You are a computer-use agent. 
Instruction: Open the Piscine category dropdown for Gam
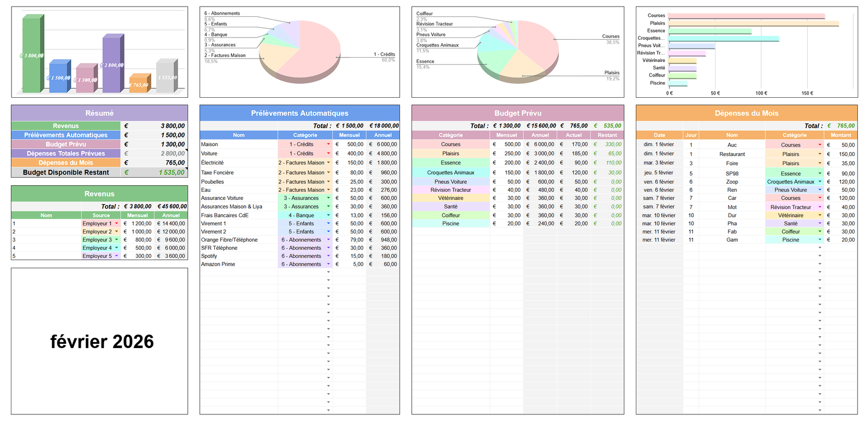pyautogui.click(x=820, y=240)
